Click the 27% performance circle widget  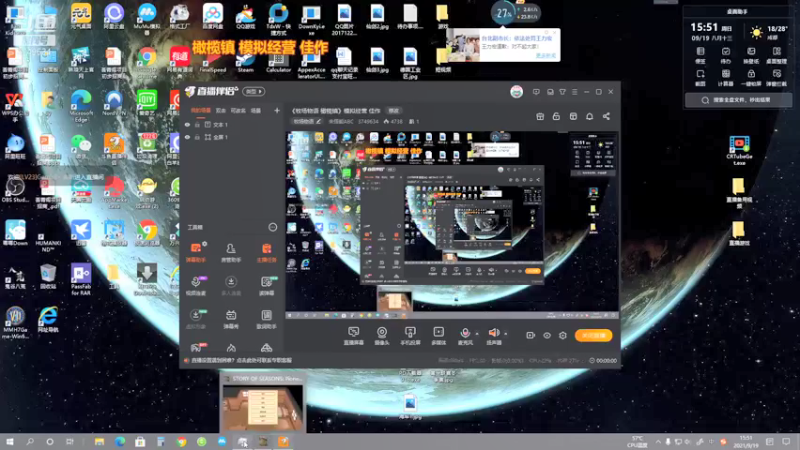[x=503, y=13]
